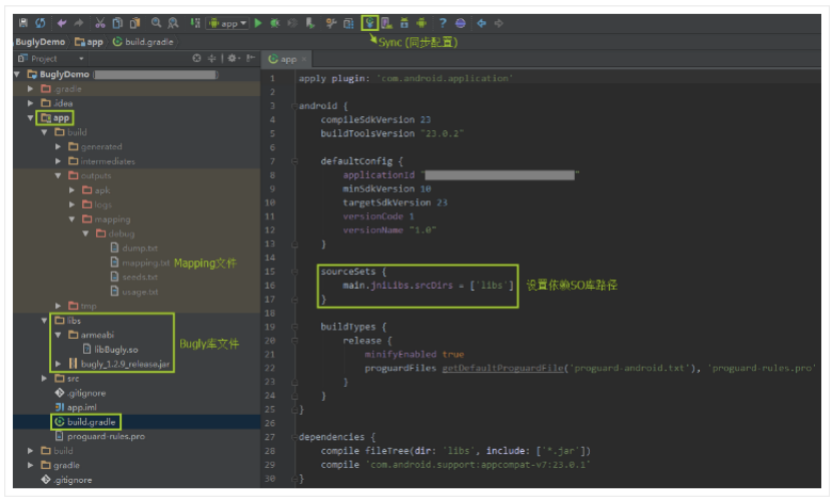Click the Undo arrow in the toolbar
832x500 pixels.
click(x=62, y=22)
